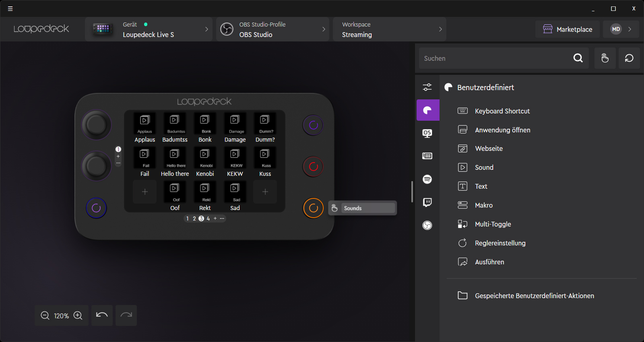Redo the last change
The image size is (644, 342).
(x=126, y=315)
